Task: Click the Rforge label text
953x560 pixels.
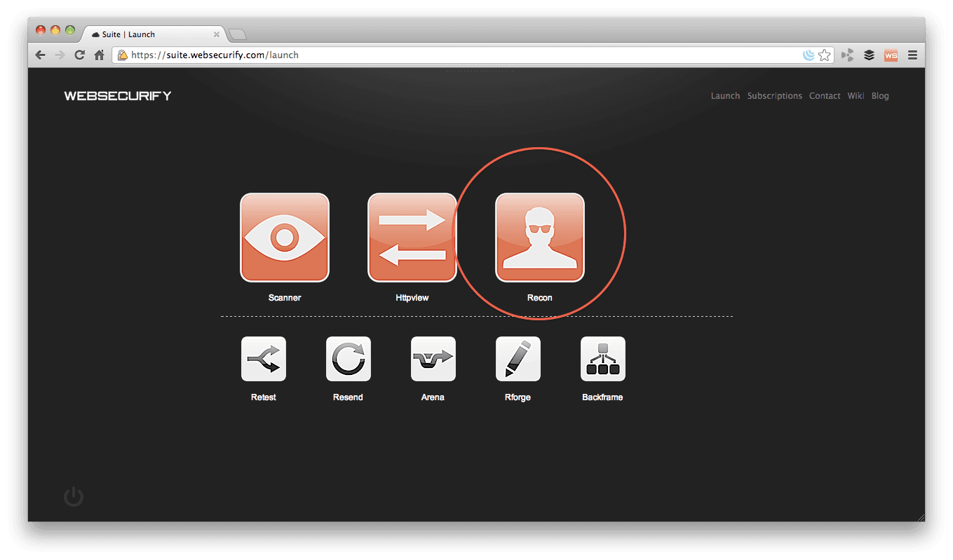Action: point(518,397)
